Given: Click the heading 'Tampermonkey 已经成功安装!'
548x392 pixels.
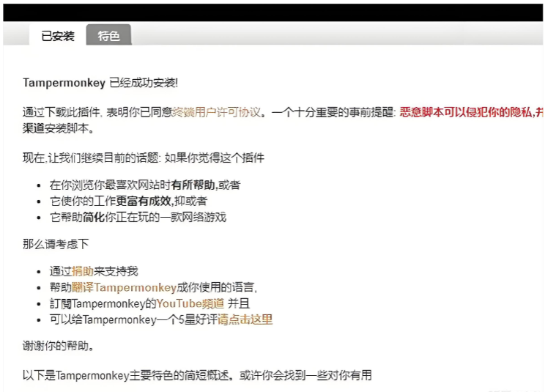Looking at the screenshot, I should [x=100, y=83].
